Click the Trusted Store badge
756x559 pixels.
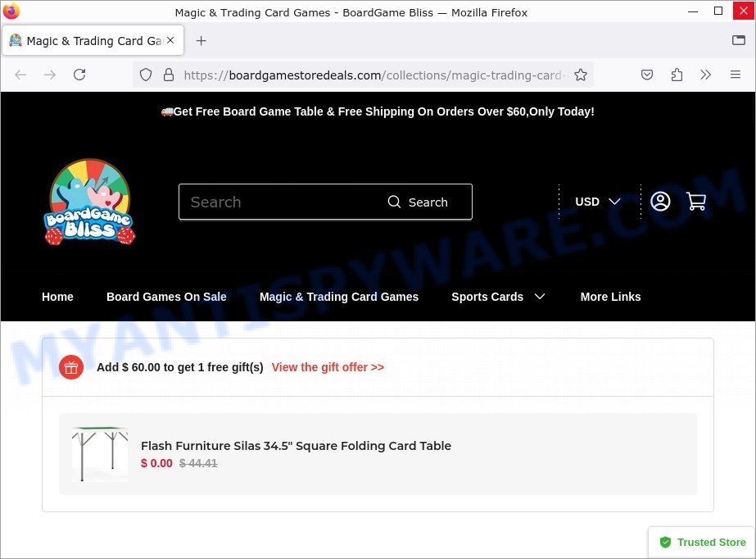[703, 542]
